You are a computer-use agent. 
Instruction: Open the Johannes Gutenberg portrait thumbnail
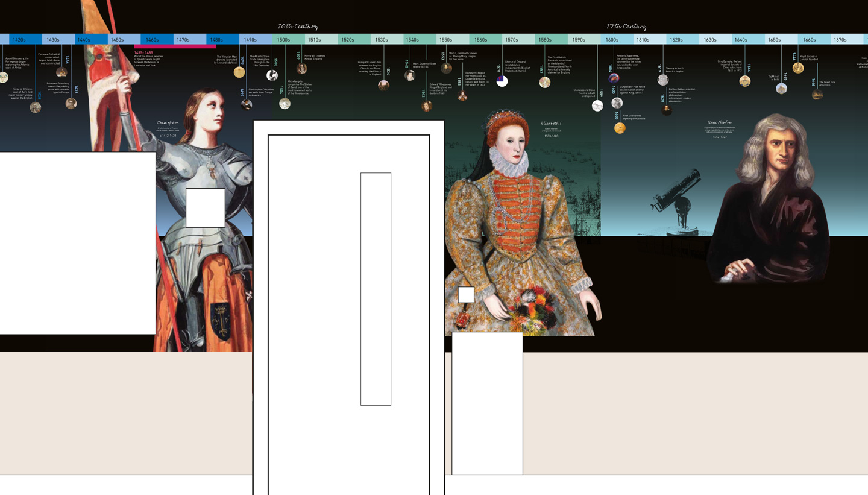pos(71,104)
